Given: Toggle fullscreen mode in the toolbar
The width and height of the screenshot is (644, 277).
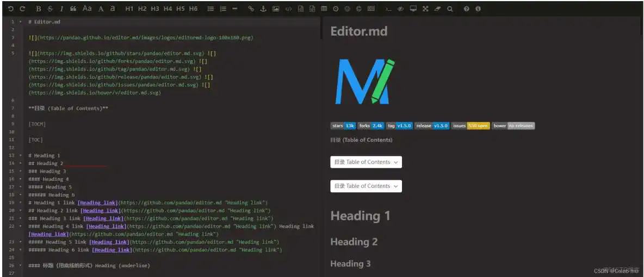Looking at the screenshot, I should pyautogui.click(x=425, y=9).
